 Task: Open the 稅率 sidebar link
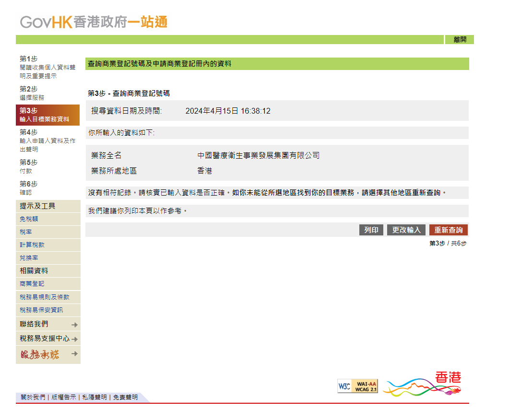tap(26, 232)
